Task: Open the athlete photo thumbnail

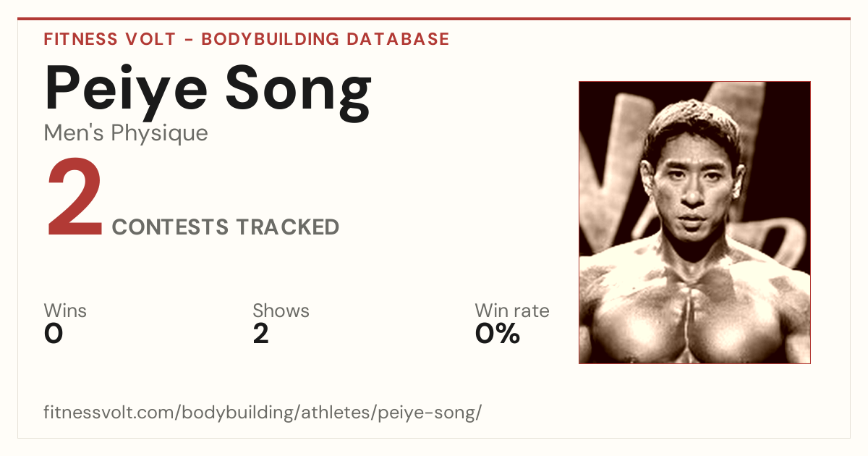Action: coord(694,222)
